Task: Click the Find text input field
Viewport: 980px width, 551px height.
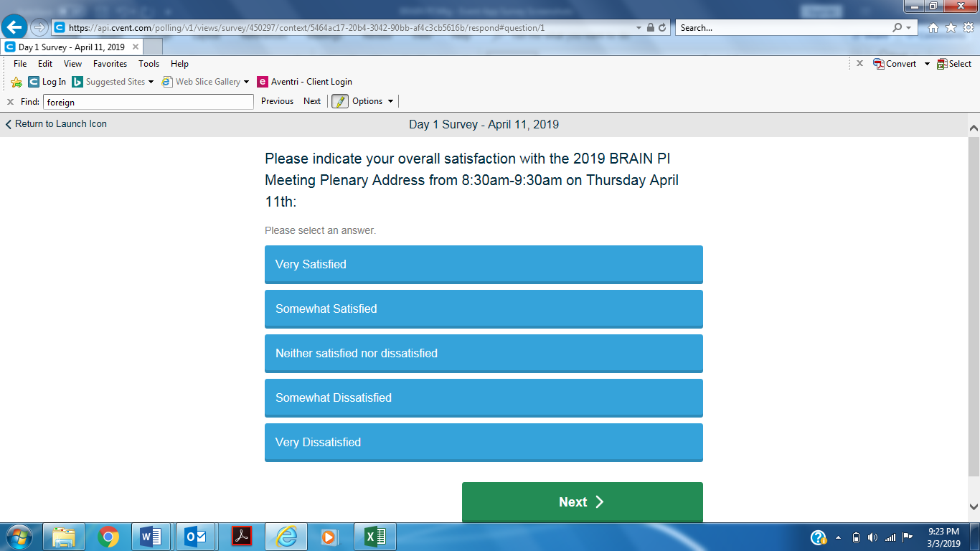Action: click(148, 102)
